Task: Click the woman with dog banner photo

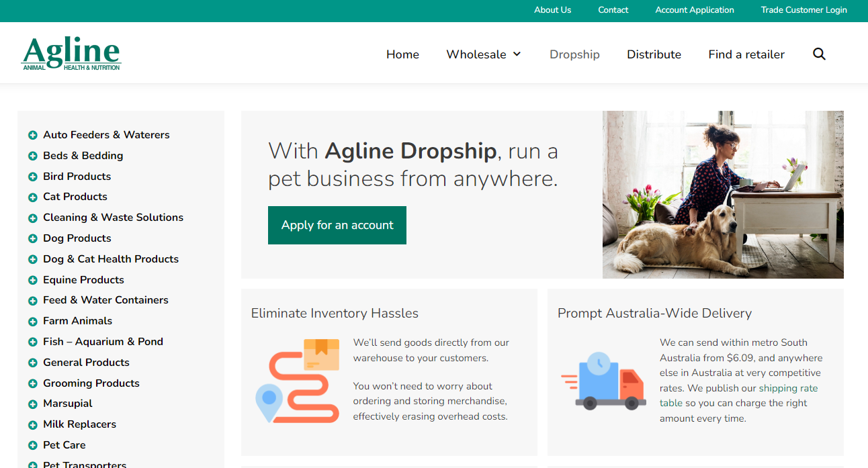Action: [x=723, y=195]
